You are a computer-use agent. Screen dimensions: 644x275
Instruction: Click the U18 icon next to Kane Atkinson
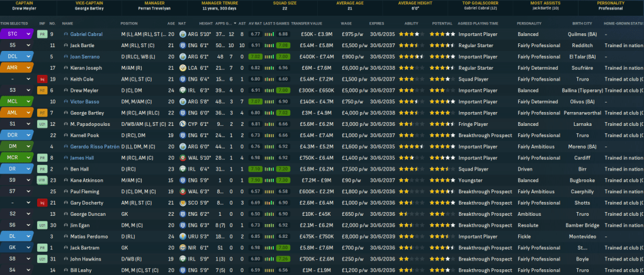(x=42, y=180)
